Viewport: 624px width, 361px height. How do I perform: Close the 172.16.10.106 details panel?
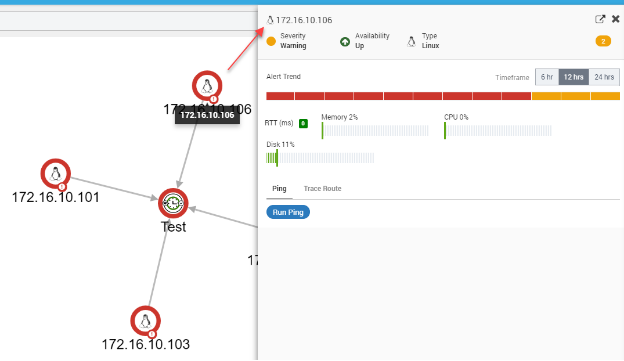616,19
